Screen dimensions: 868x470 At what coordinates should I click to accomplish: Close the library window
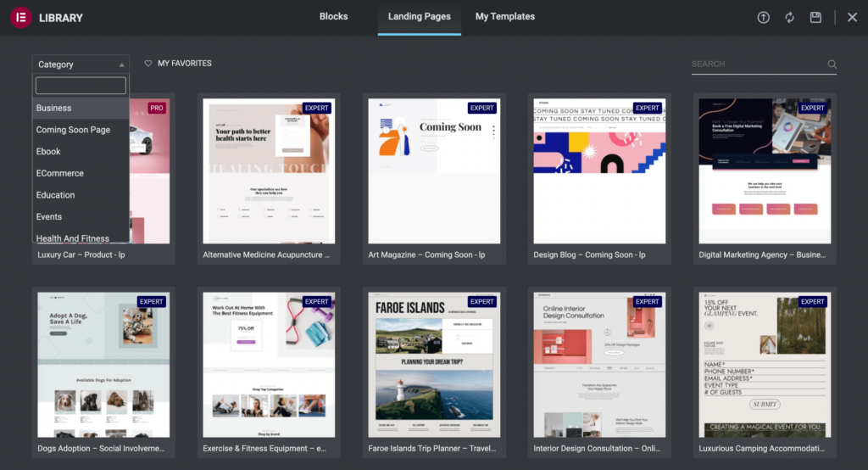[853, 17]
